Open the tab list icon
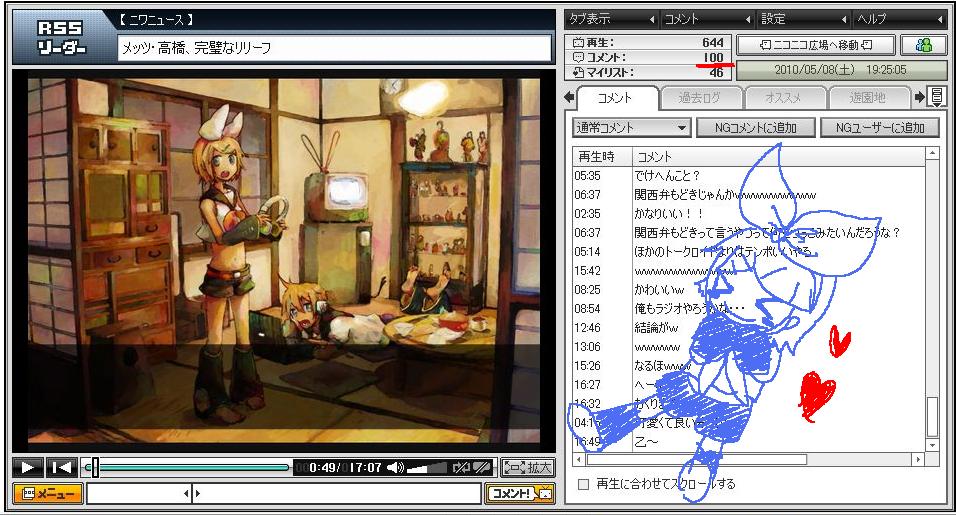The width and height of the screenshot is (956, 515). click(937, 96)
